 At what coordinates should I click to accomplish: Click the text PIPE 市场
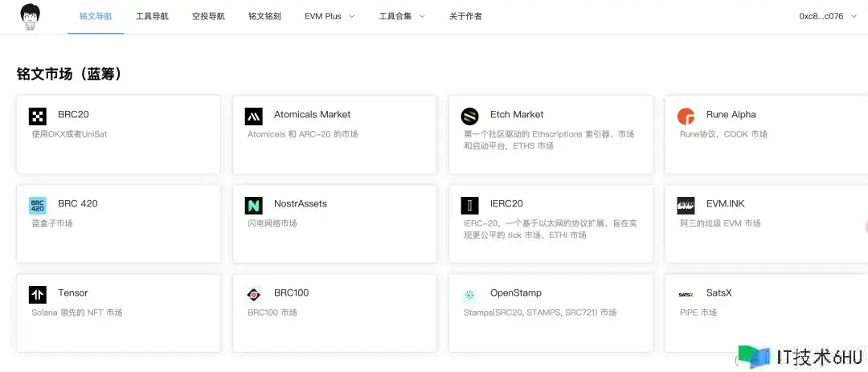pos(698,313)
